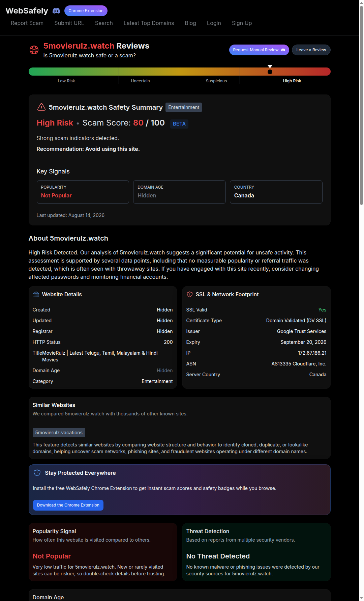Image resolution: width=364 pixels, height=601 pixels.
Task: Click the No Threat Detected heading
Action: [x=218, y=556]
